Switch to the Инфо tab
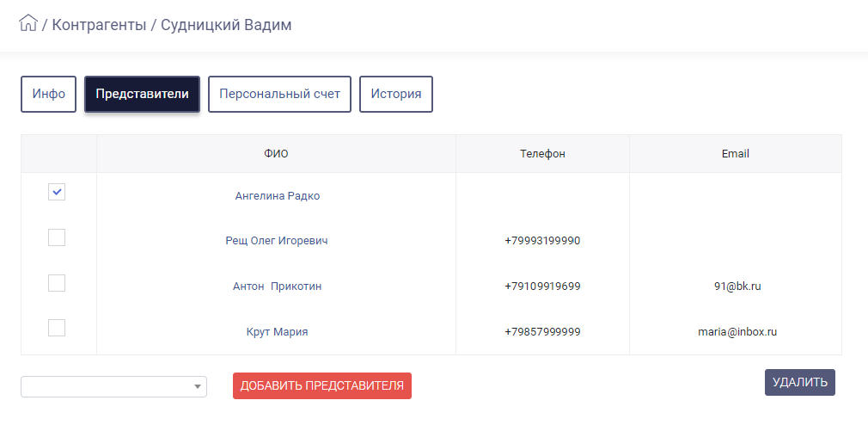The width and height of the screenshot is (868, 425). click(x=49, y=94)
